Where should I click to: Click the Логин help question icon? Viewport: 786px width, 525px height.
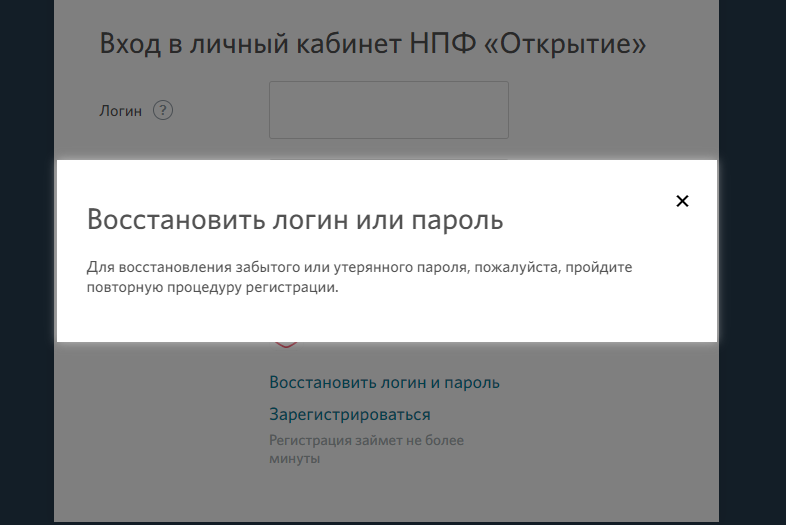163,110
